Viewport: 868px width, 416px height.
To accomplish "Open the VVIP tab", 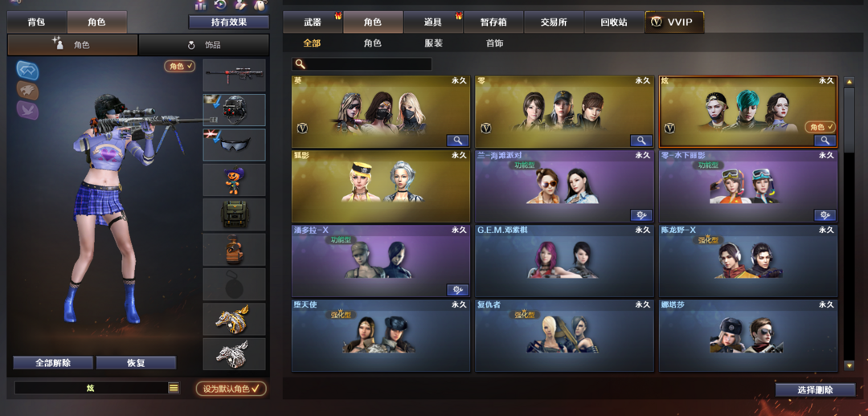I will [674, 22].
